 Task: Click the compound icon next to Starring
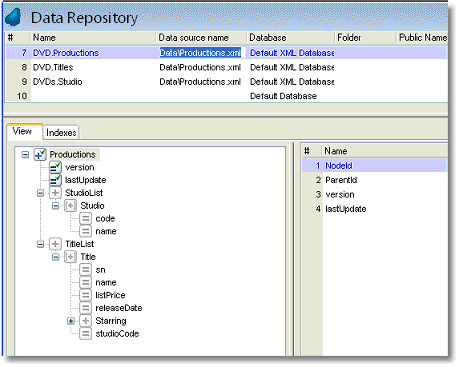tap(86, 321)
